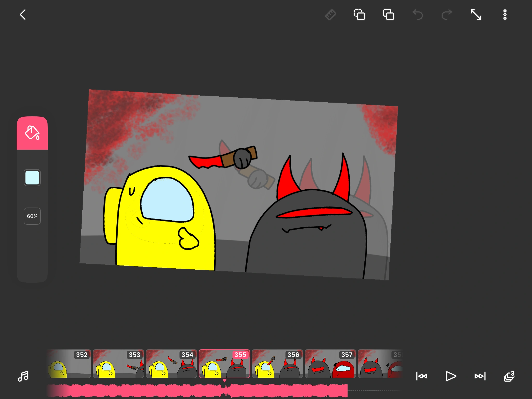532x399 pixels.
Task: Toggle playback with the play button
Action: coord(451,376)
